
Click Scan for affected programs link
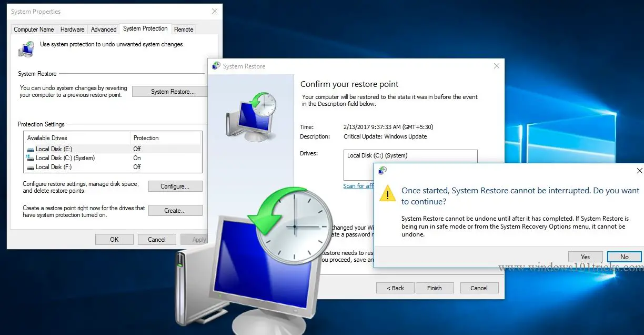tap(358, 185)
